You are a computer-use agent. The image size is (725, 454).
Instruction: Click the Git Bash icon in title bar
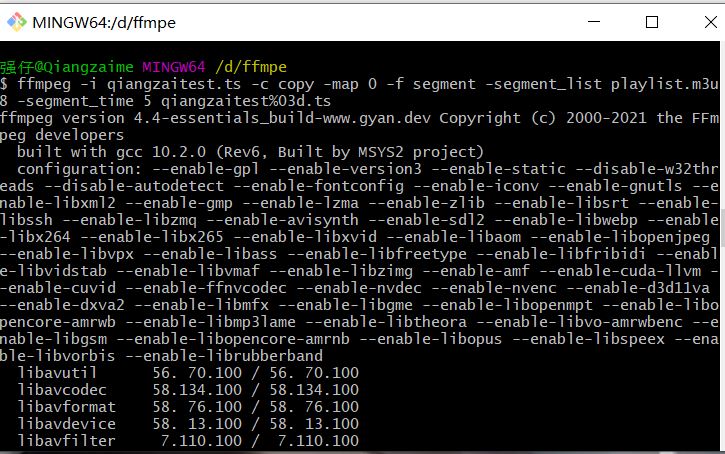point(17,21)
